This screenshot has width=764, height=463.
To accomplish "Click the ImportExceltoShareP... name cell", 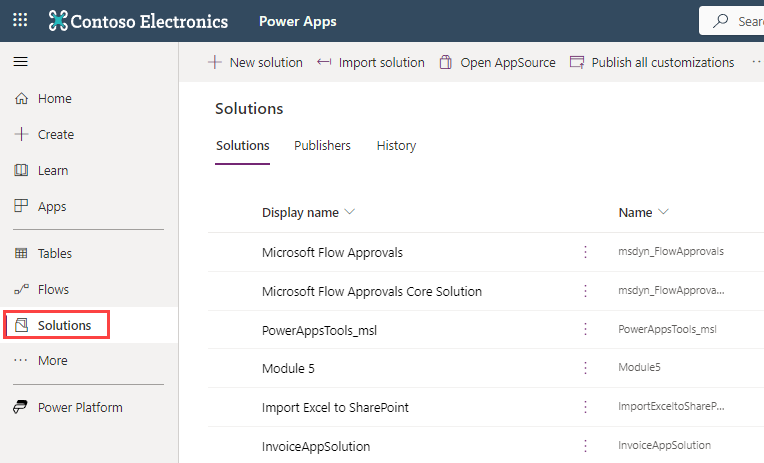I will pos(671,406).
